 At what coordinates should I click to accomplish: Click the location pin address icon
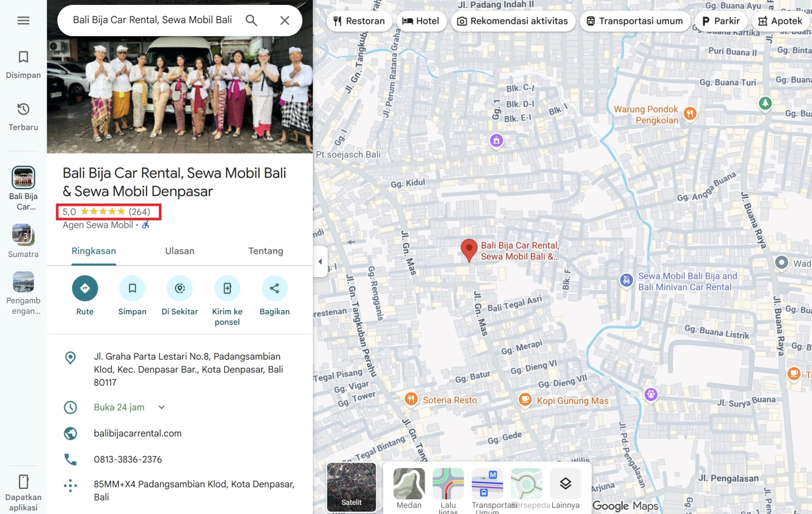click(x=71, y=358)
